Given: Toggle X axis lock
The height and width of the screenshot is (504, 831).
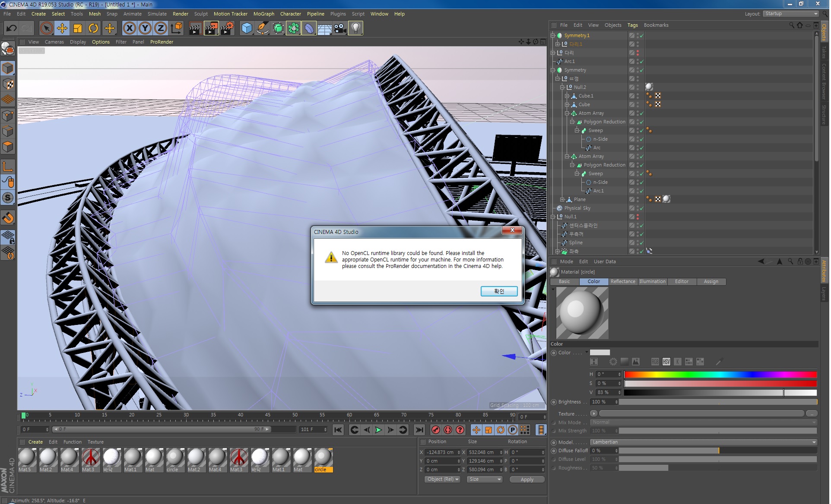Looking at the screenshot, I should [x=129, y=28].
